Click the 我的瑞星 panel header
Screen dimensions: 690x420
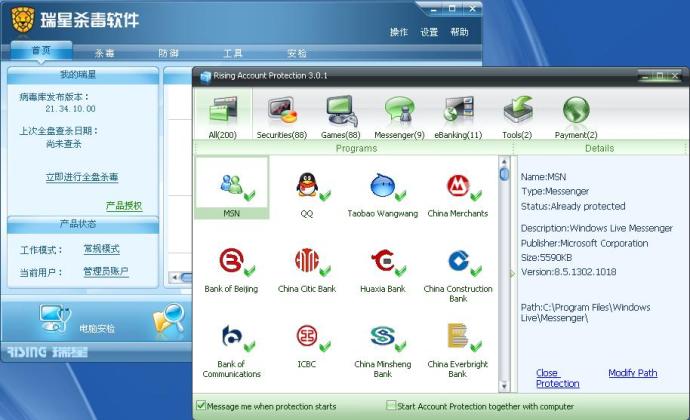[x=83, y=75]
